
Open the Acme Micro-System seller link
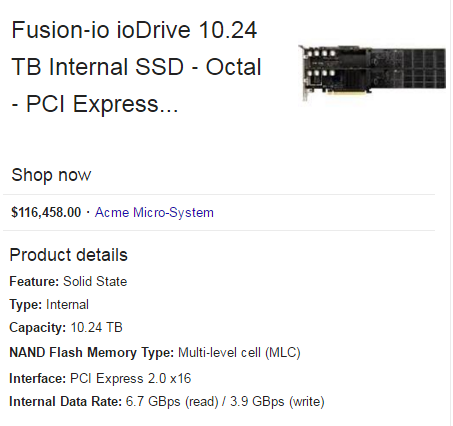(x=154, y=212)
